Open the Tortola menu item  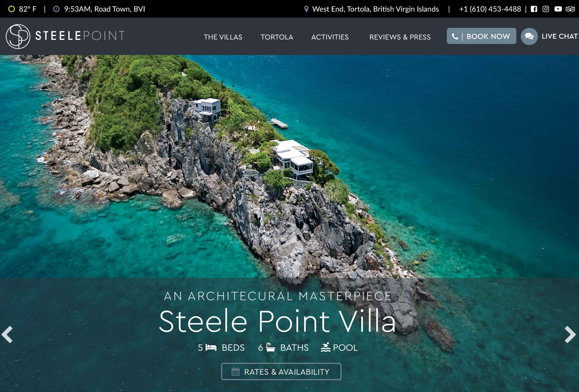coord(277,37)
